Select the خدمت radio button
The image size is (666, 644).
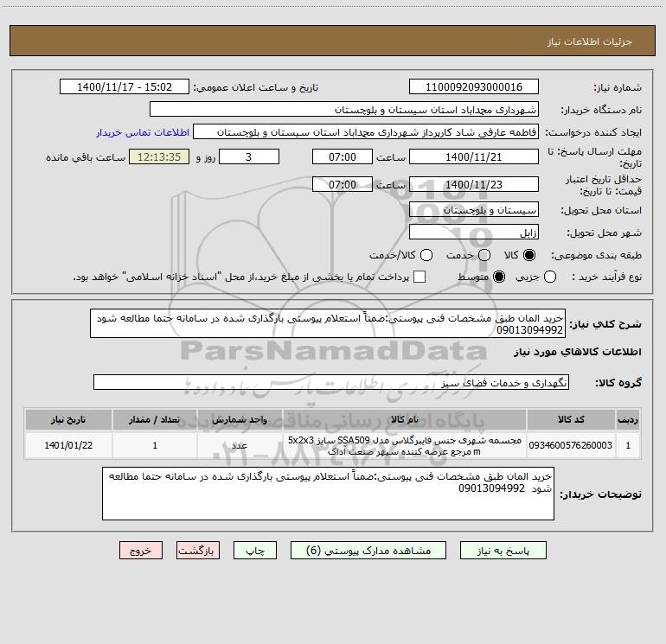pos(484,255)
